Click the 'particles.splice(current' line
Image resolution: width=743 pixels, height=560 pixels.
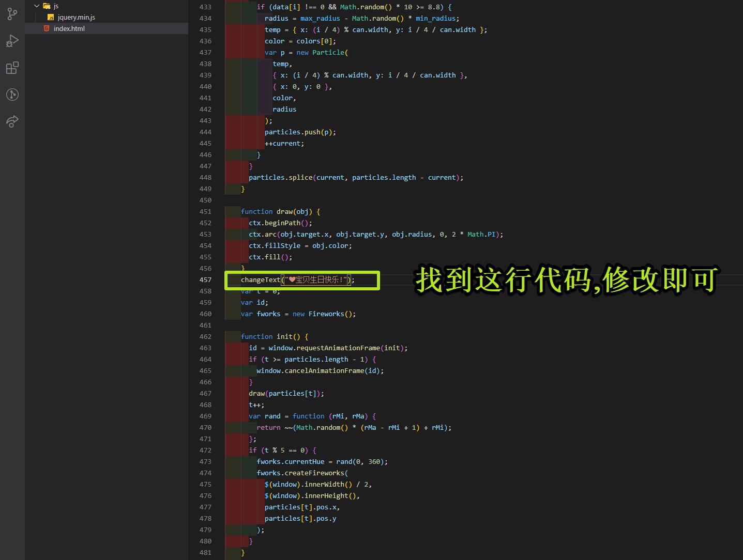pyautogui.click(x=356, y=177)
